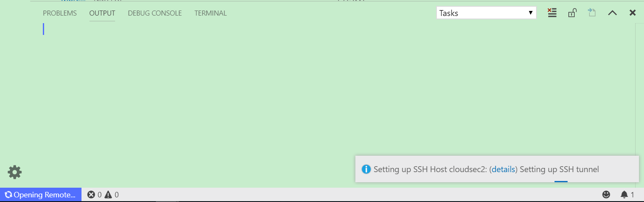Open the details link in SSH notification
This screenshot has height=202, width=644.
pos(503,169)
